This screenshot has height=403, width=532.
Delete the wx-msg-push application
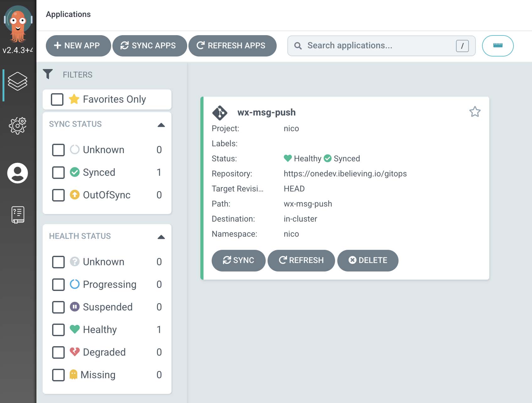(368, 261)
